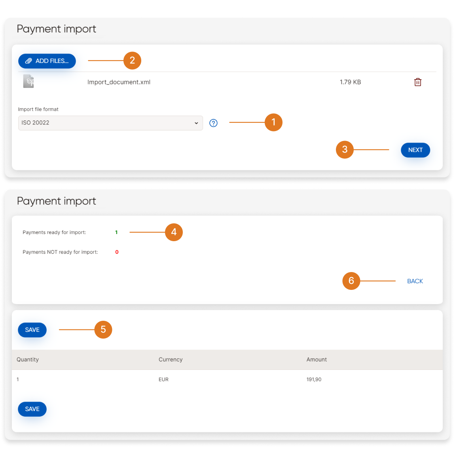The height and width of the screenshot is (476, 455).
Task: Click the Import_document.xml file name
Action: pyautogui.click(x=119, y=82)
